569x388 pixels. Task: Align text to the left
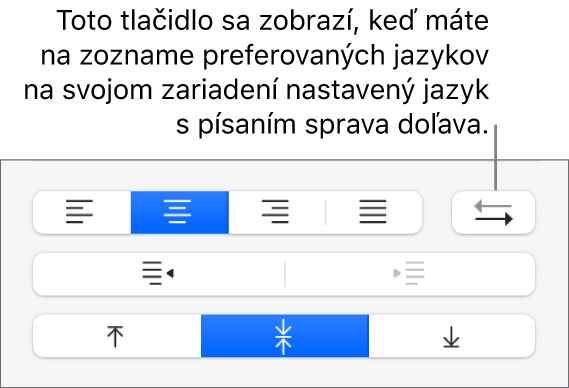coord(82,212)
